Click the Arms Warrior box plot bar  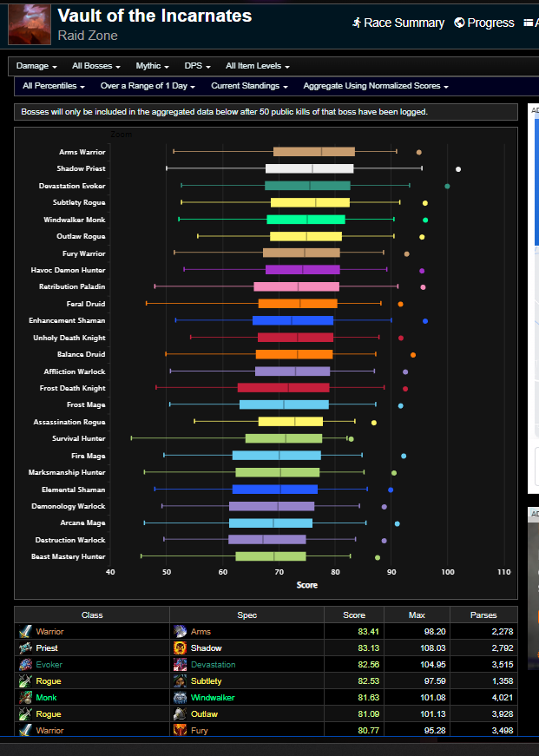pyautogui.click(x=314, y=151)
